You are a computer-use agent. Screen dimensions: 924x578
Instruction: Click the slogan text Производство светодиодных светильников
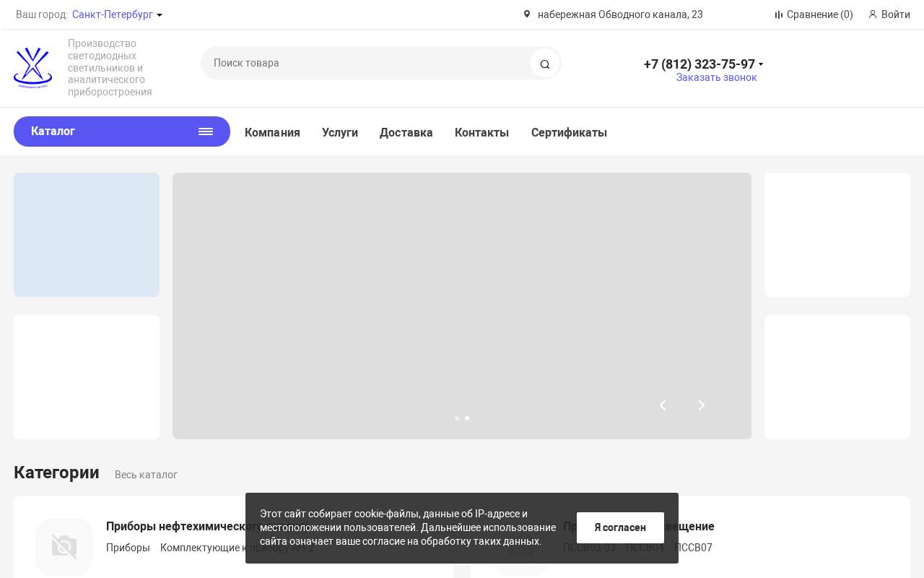[x=110, y=68]
